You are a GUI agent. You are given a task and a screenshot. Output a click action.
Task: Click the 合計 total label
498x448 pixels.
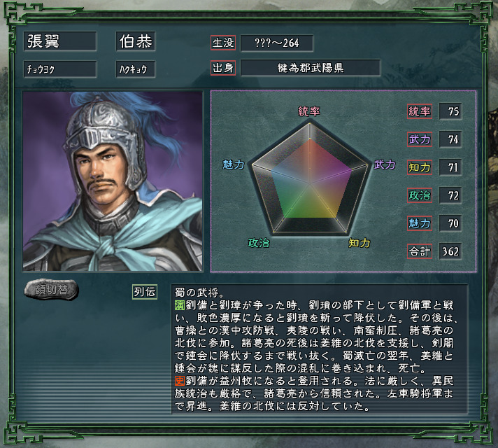tap(420, 251)
